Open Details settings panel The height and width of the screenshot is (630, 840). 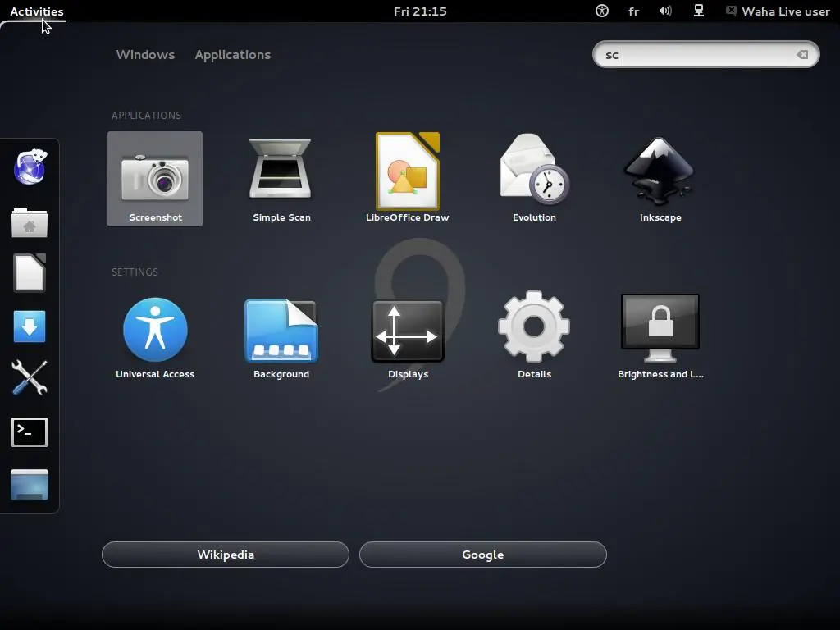pyautogui.click(x=534, y=336)
